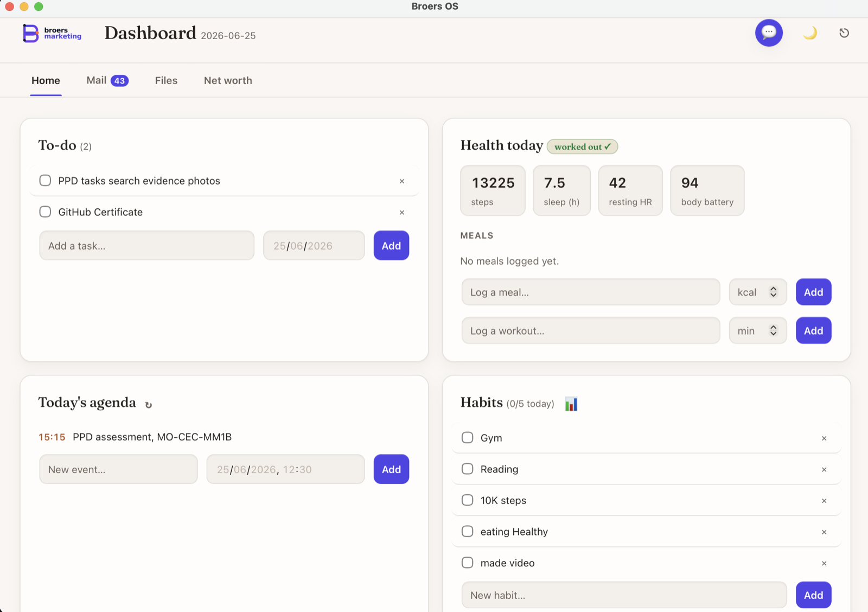868x612 pixels.
Task: Remove the 10K steps habit
Action: point(824,501)
